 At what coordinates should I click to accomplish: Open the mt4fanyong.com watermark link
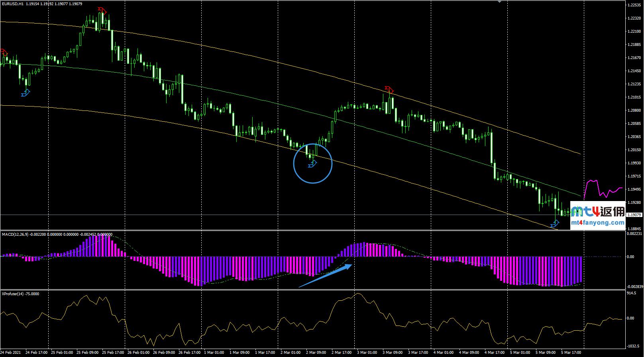click(597, 223)
